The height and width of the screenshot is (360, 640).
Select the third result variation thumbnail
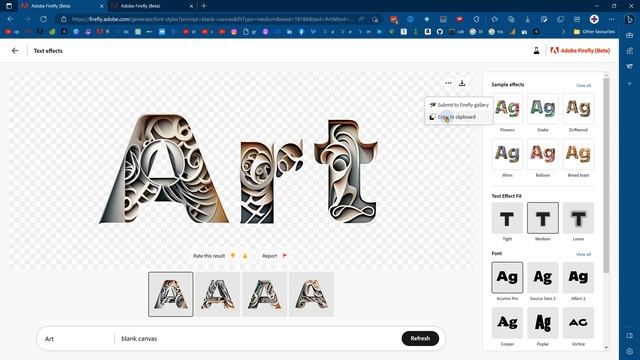pos(264,294)
